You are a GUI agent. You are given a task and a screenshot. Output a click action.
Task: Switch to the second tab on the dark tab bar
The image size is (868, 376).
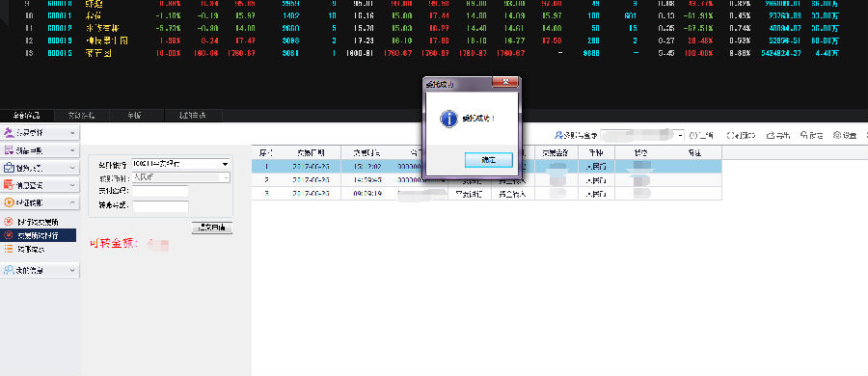click(x=81, y=116)
